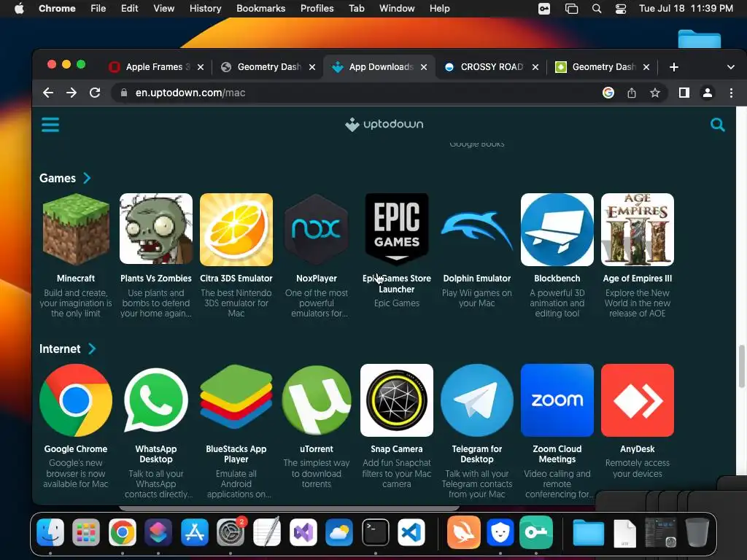Screen dimensions: 747x560
Task: Launch Visual Studio Code from dock
Action: coord(411,532)
